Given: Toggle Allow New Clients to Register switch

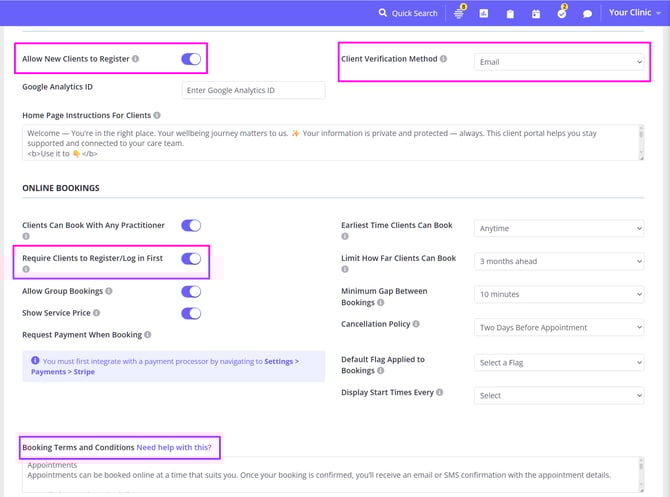Looking at the screenshot, I should point(191,59).
